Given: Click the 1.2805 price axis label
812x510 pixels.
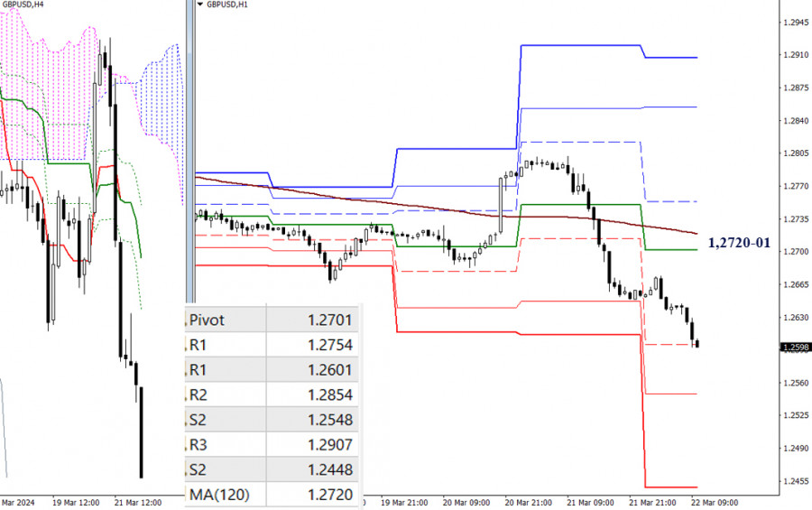Looking at the screenshot, I should 797,153.
